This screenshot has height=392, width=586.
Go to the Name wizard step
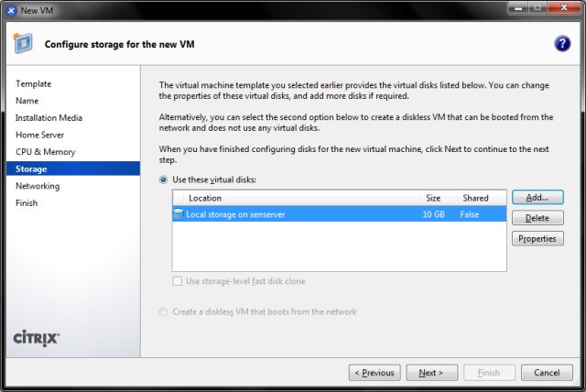coord(27,101)
